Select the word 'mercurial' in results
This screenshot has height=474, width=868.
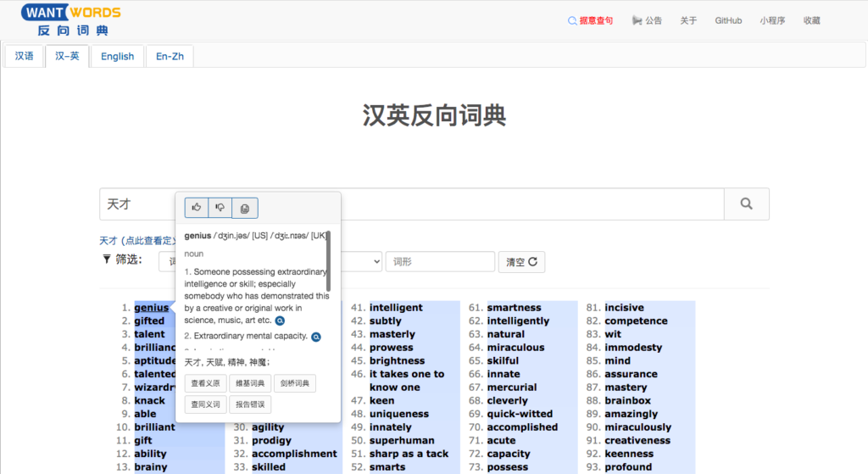(x=512, y=387)
